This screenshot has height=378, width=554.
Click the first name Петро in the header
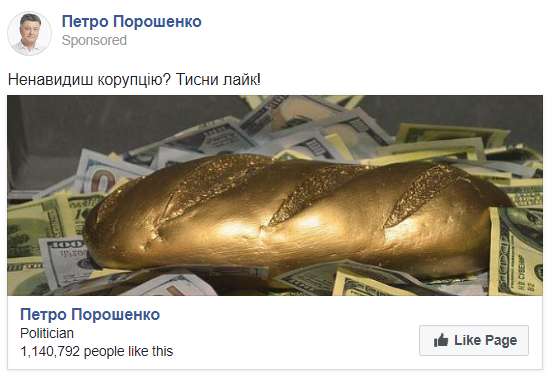[x=85, y=22]
